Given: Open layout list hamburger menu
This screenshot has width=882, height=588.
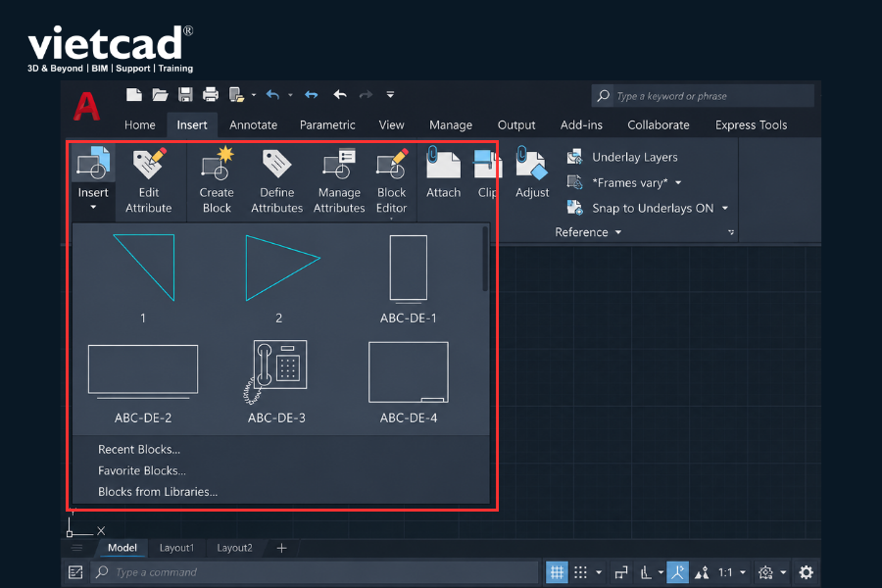Looking at the screenshot, I should (77, 548).
